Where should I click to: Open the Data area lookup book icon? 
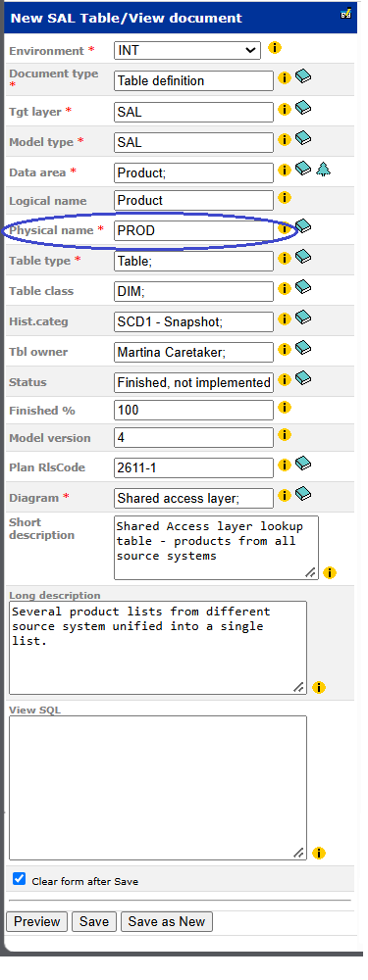pyautogui.click(x=303, y=169)
